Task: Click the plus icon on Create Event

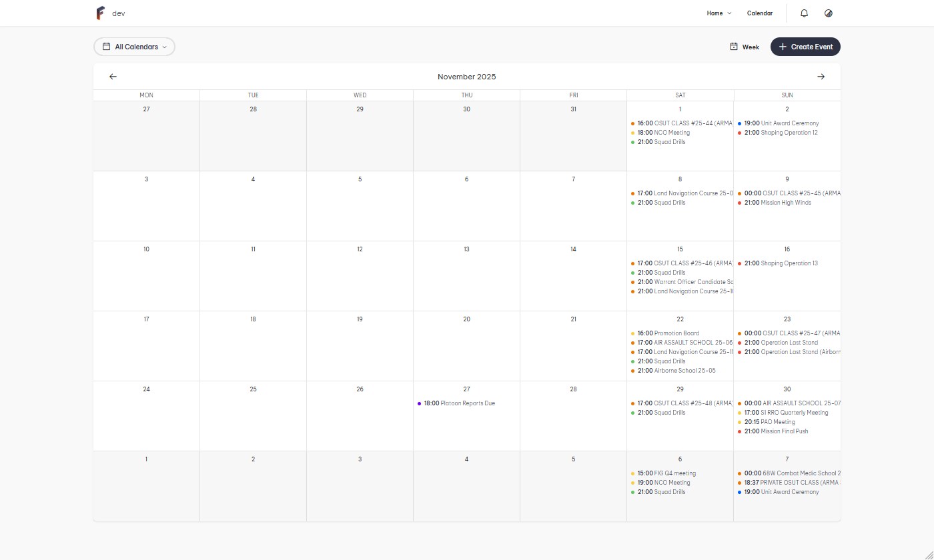Action: pos(783,47)
